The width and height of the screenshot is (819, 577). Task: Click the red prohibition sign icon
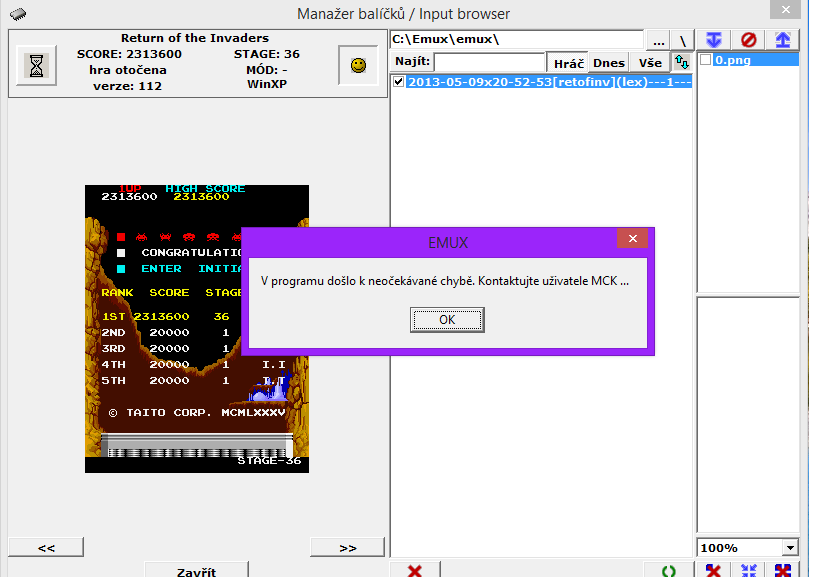click(748, 40)
